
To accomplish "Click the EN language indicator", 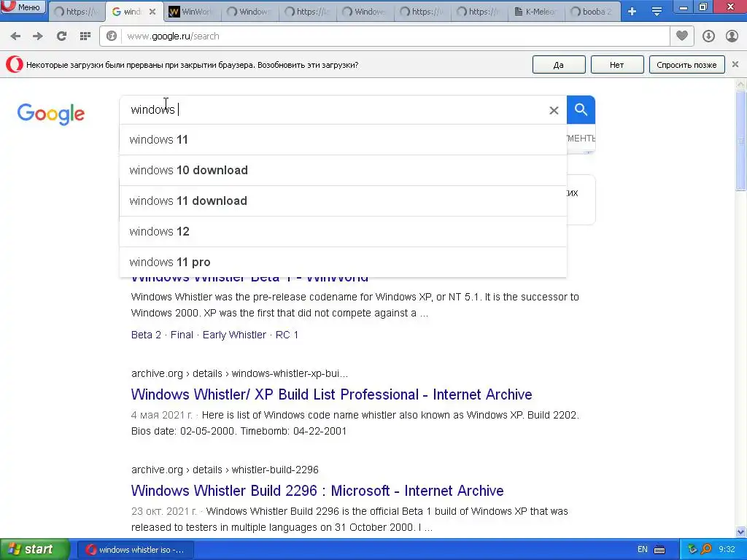I will click(x=643, y=550).
